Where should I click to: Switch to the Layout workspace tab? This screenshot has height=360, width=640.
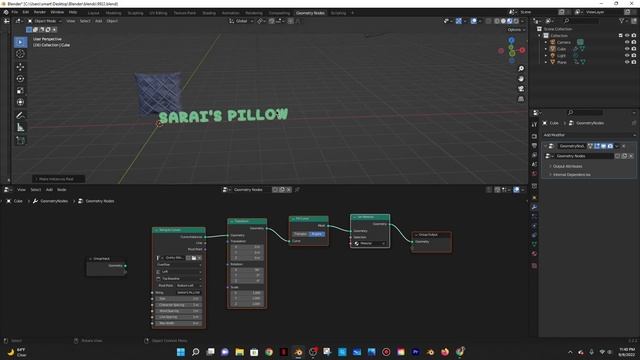[93, 13]
